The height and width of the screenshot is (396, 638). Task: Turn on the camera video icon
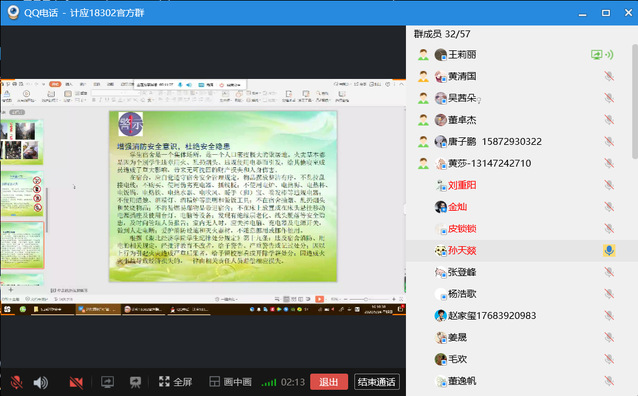(76, 382)
